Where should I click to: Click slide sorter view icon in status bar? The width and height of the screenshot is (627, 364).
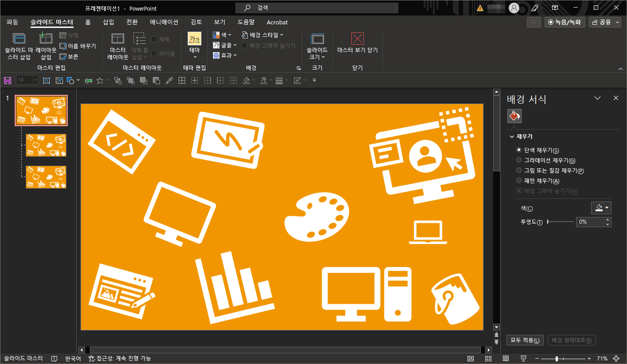point(488,358)
